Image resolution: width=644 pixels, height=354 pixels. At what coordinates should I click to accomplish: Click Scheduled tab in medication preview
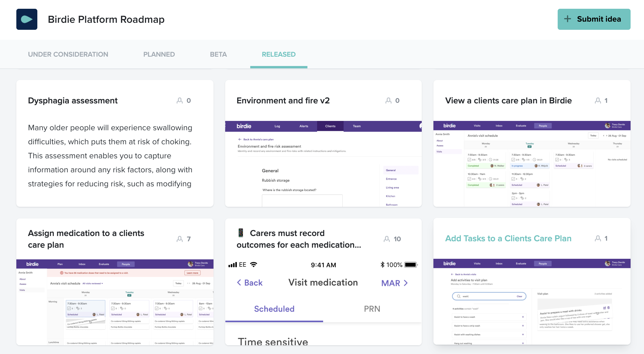point(274,309)
